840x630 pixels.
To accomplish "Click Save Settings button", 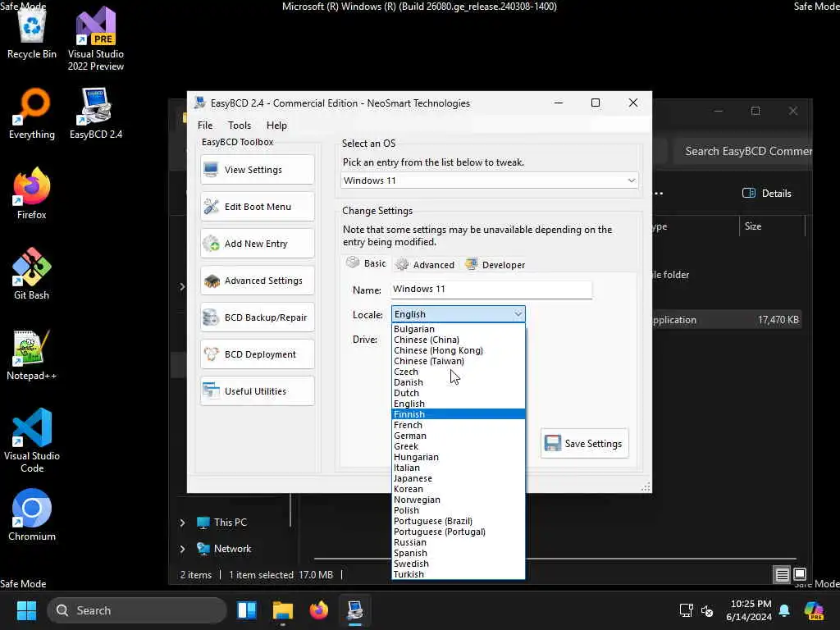I will click(584, 444).
